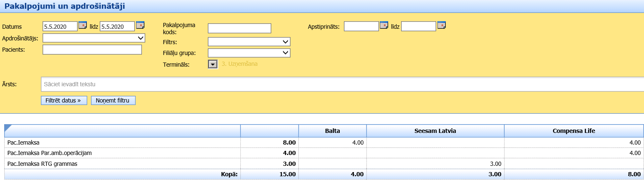Image resolution: width=644 pixels, height=180 pixels.
Task: Open calendar for Datums start date
Action: (83, 25)
